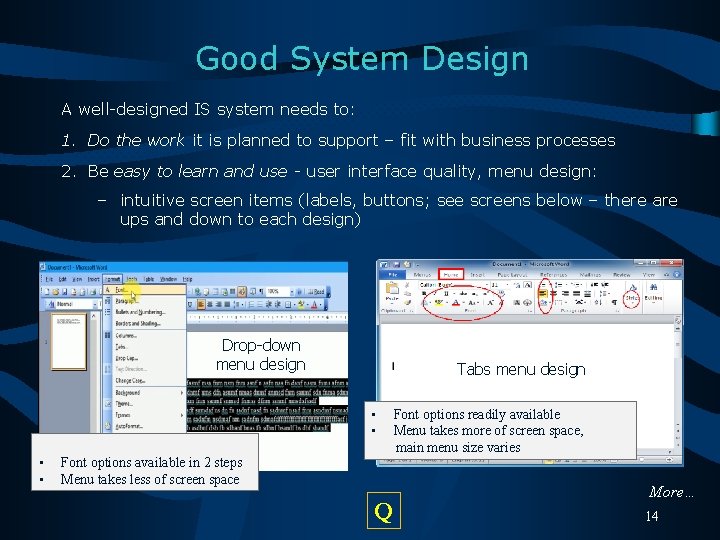Click the red Font Color A icon in Word 2010
The height and width of the screenshot is (540, 720).
(x=456, y=303)
